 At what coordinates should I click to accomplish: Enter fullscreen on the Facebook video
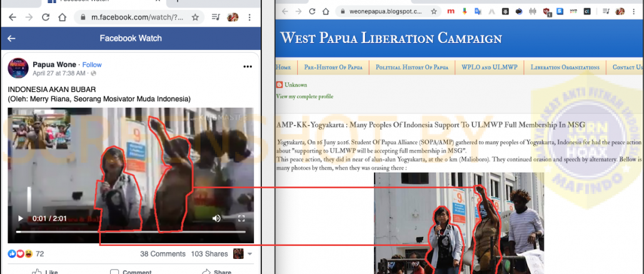pyautogui.click(x=241, y=218)
